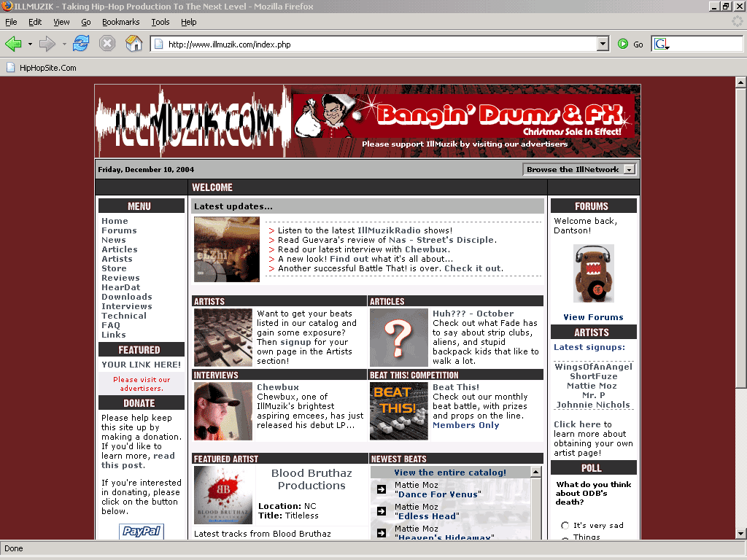Open the View menu
747x560 pixels.
[x=61, y=22]
